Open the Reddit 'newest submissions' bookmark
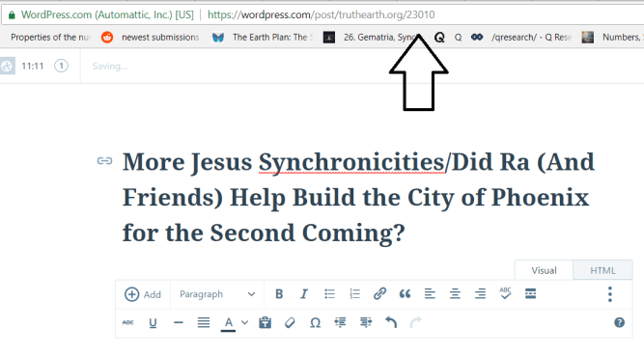 click(151, 38)
